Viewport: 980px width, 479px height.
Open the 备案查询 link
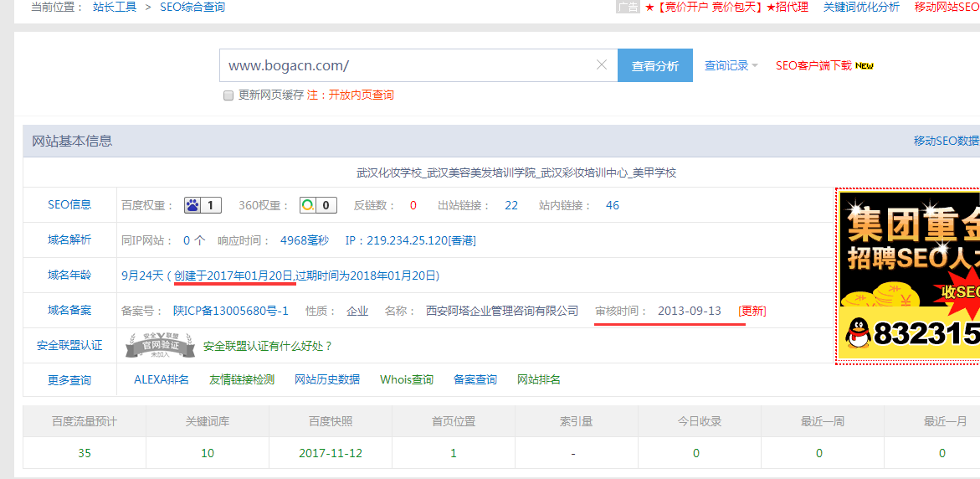click(x=475, y=379)
